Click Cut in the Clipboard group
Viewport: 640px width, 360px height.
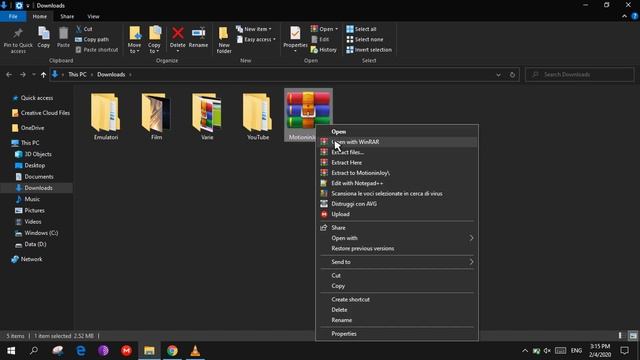pyautogui.click(x=84, y=29)
